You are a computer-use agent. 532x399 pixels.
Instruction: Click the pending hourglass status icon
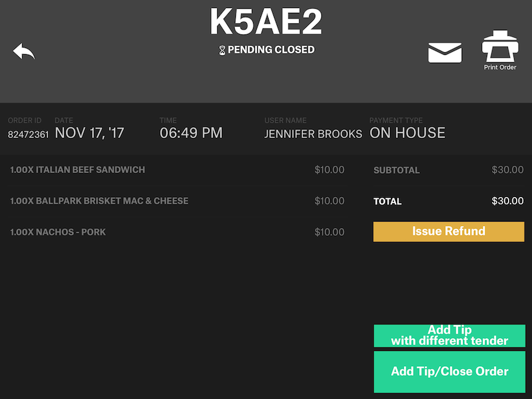(222, 50)
